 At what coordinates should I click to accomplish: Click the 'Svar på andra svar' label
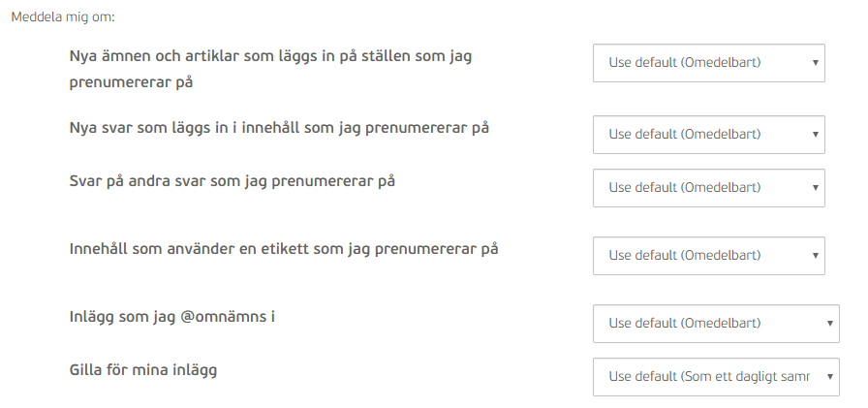coord(232,180)
